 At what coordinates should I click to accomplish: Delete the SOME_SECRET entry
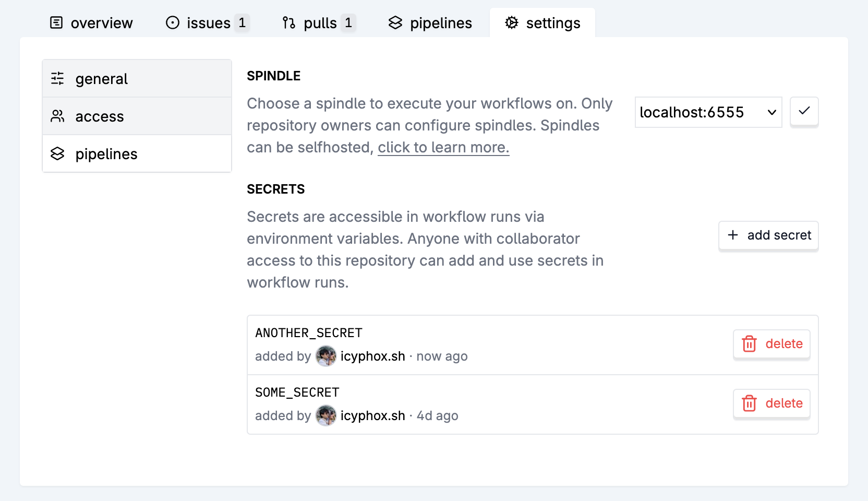[x=771, y=403]
